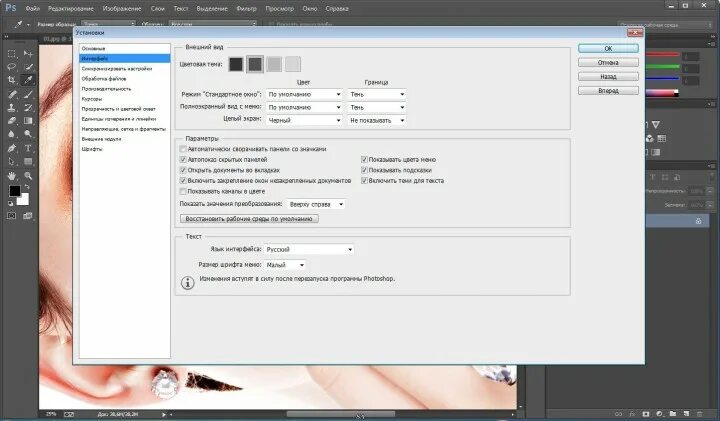Select the Quick Selection tool

pyautogui.click(x=28, y=67)
